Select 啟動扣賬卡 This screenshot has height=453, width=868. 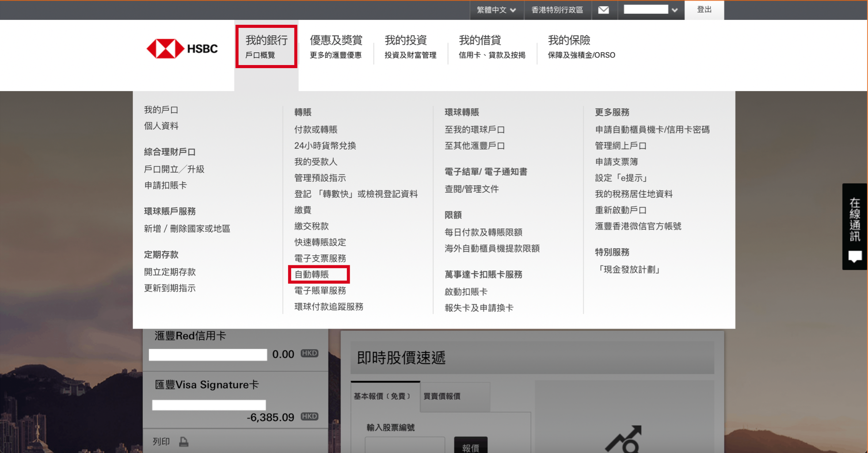[x=466, y=292]
